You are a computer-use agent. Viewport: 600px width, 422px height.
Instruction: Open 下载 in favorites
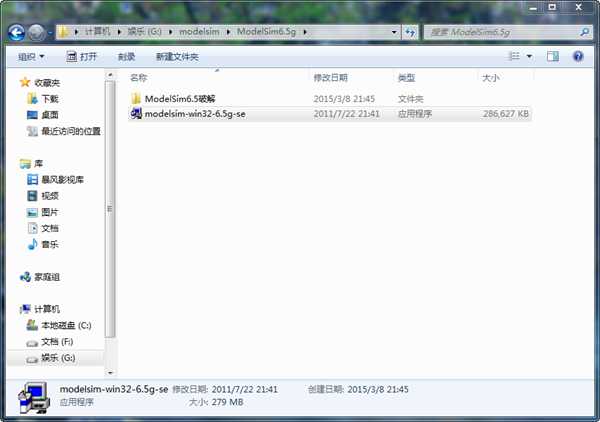click(49, 99)
